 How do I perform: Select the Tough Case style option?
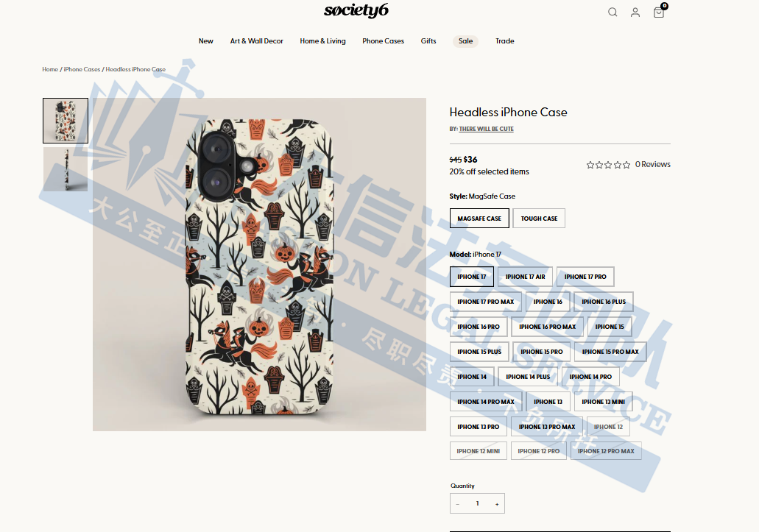[539, 219]
